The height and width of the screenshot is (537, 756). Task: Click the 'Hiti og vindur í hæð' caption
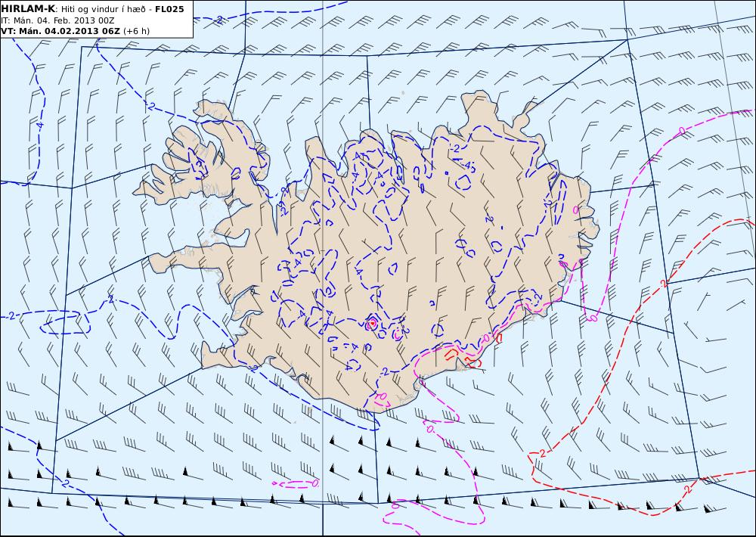[103, 10]
